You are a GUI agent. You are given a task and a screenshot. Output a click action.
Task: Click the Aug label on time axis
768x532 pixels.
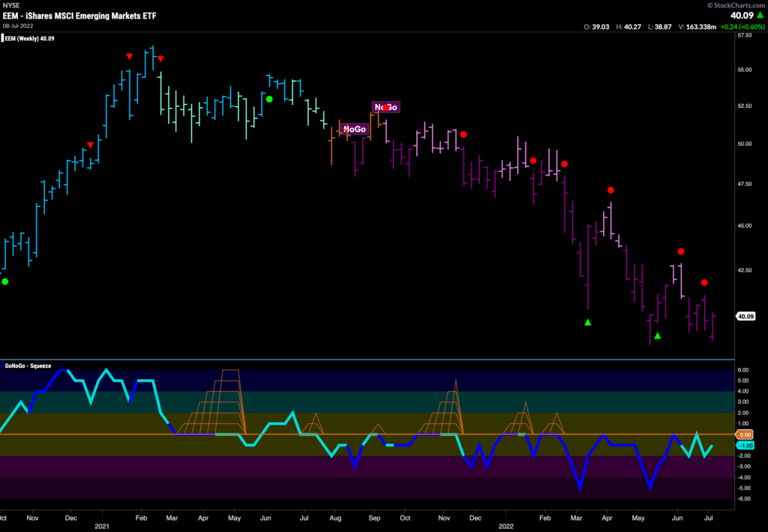(x=335, y=518)
